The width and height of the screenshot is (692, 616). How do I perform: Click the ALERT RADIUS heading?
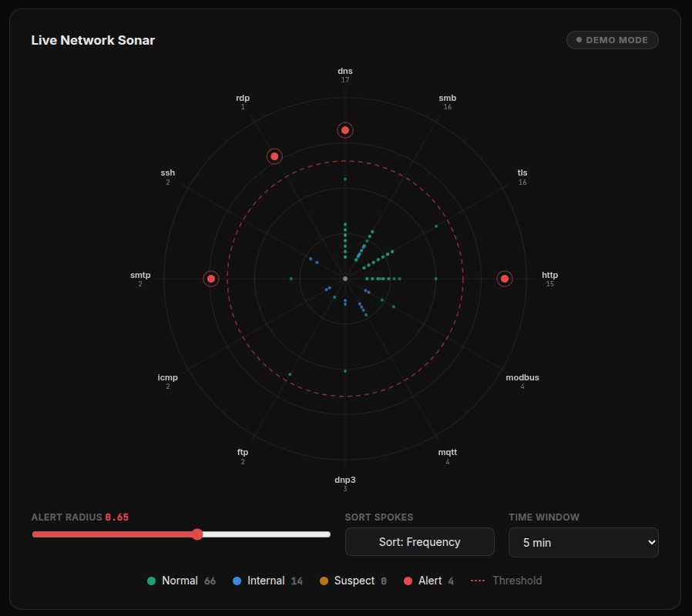click(66, 517)
